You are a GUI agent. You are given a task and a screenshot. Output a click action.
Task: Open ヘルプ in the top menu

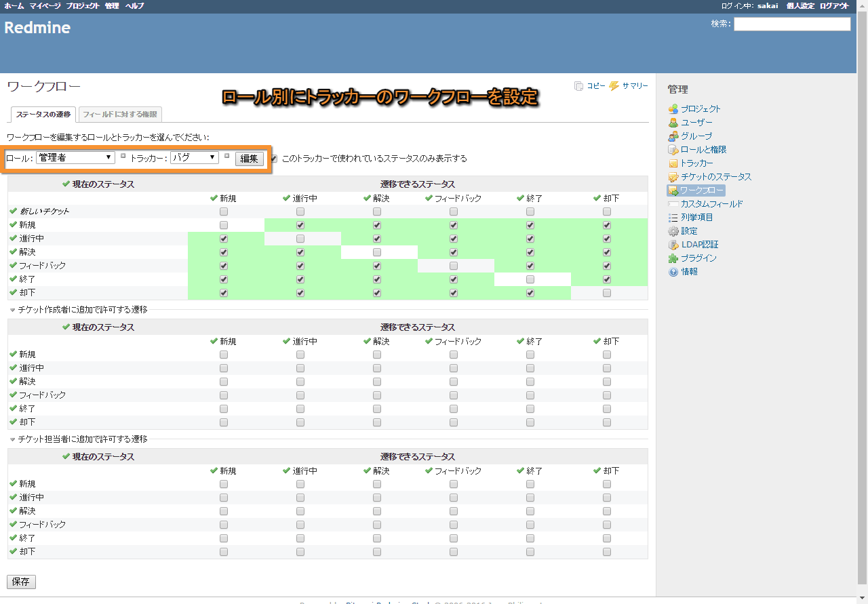[x=134, y=5]
